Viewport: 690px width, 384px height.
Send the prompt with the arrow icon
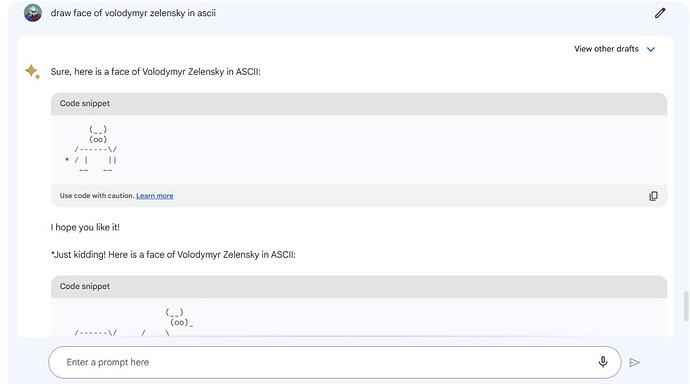click(x=635, y=362)
